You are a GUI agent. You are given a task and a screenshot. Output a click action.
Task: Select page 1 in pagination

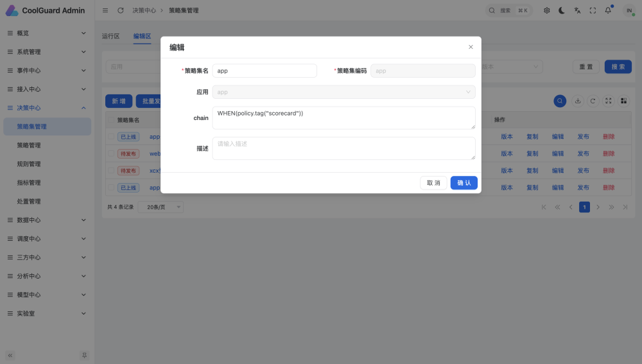click(584, 207)
